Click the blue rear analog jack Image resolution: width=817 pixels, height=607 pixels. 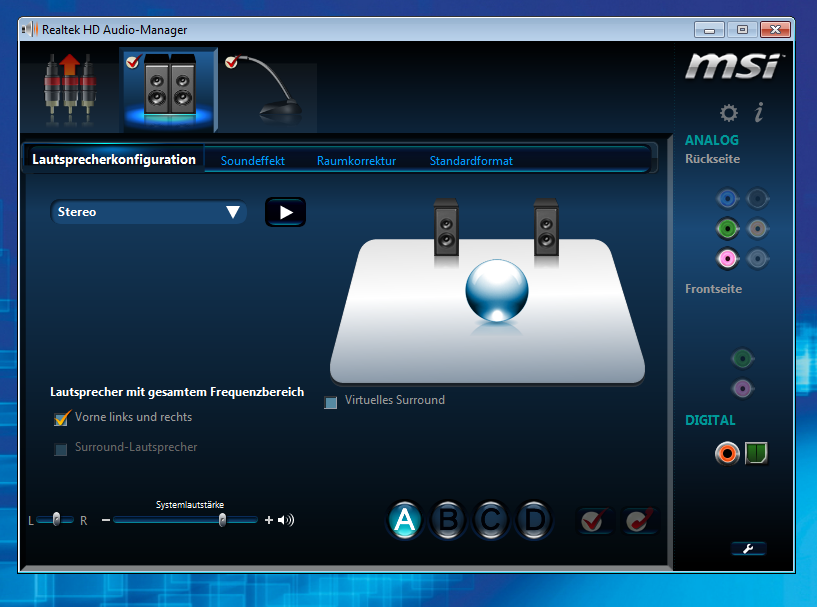[727, 199]
